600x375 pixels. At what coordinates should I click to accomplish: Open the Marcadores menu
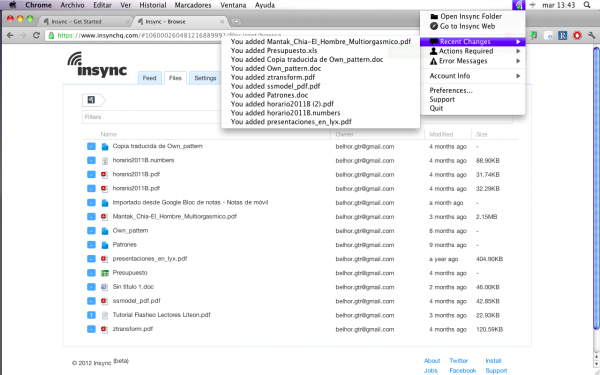click(x=193, y=5)
